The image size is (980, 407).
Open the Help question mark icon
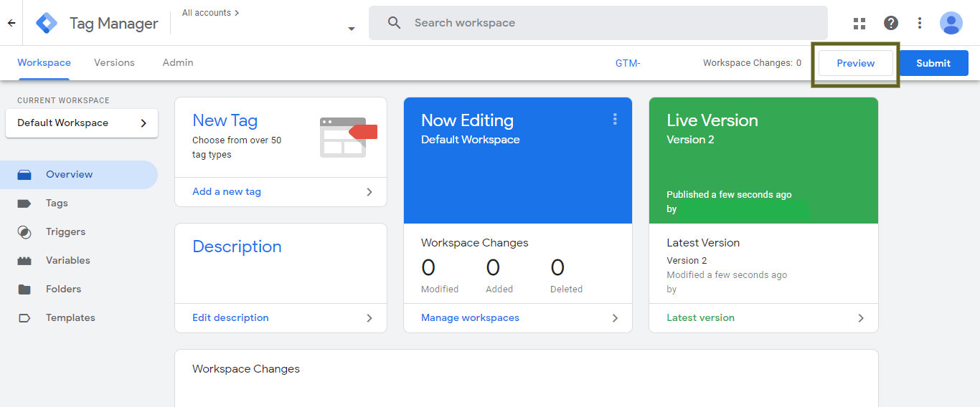pyautogui.click(x=891, y=23)
